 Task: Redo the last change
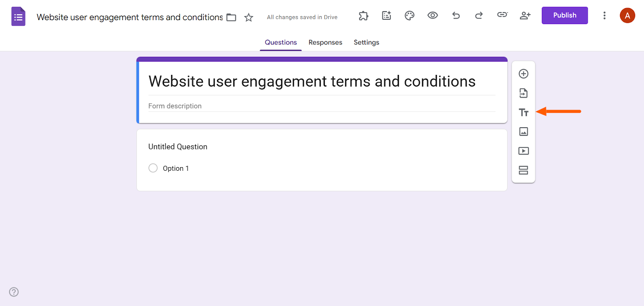point(479,15)
